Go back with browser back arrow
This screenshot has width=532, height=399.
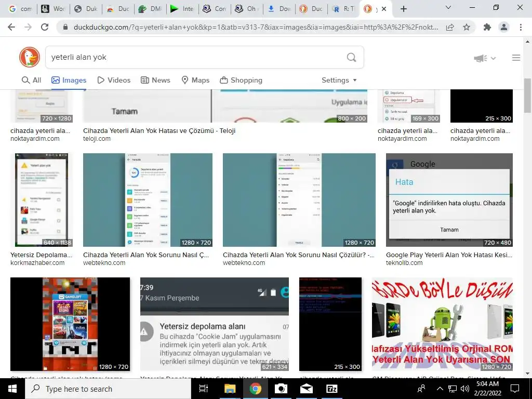tap(11, 27)
